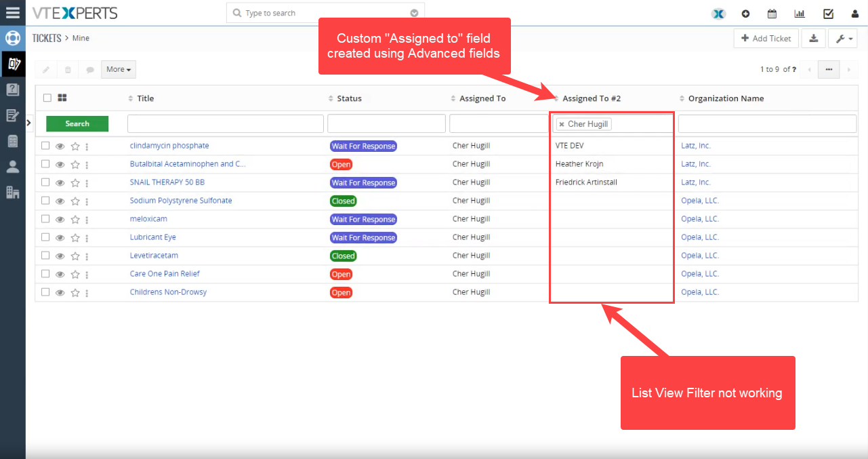The width and height of the screenshot is (868, 459).
Task: Open the Lubricant Eye ticket link
Action: pos(152,237)
